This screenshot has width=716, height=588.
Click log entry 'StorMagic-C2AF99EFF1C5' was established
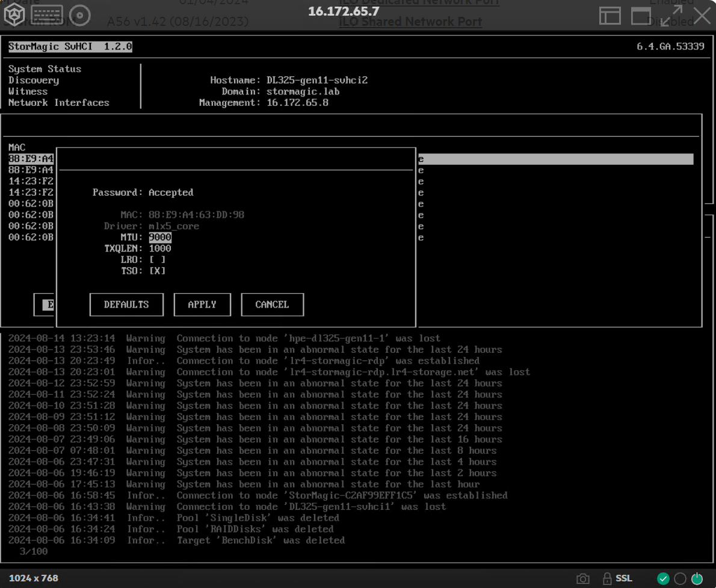pos(258,496)
